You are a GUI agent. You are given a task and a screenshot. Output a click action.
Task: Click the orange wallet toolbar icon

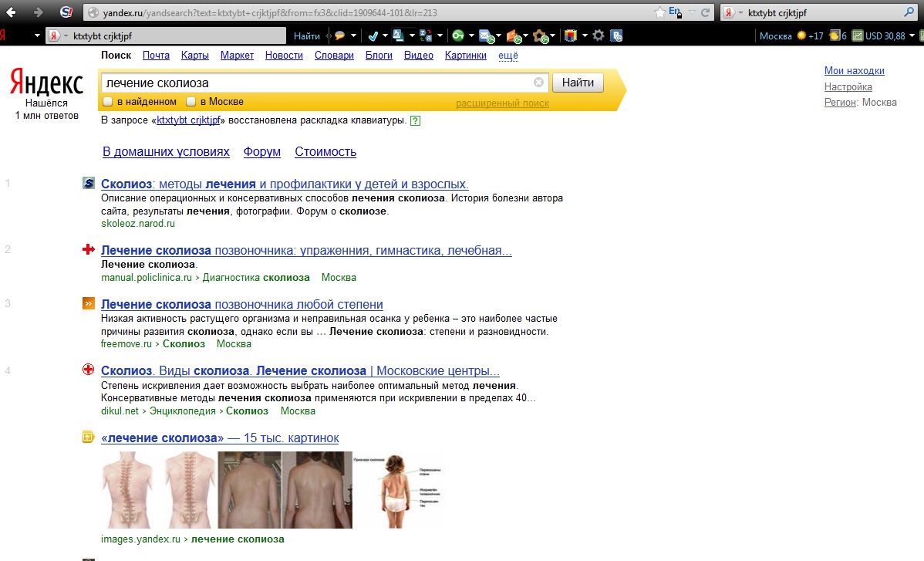tap(514, 36)
